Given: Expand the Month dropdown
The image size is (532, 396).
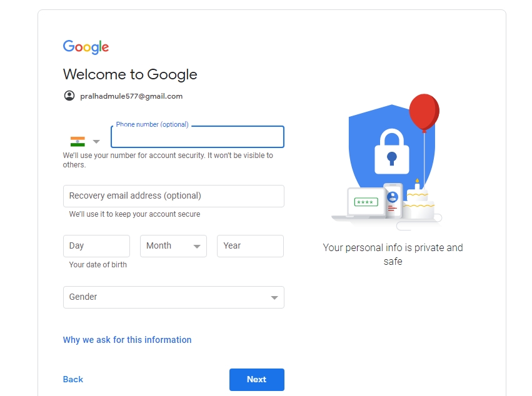Looking at the screenshot, I should pos(173,246).
